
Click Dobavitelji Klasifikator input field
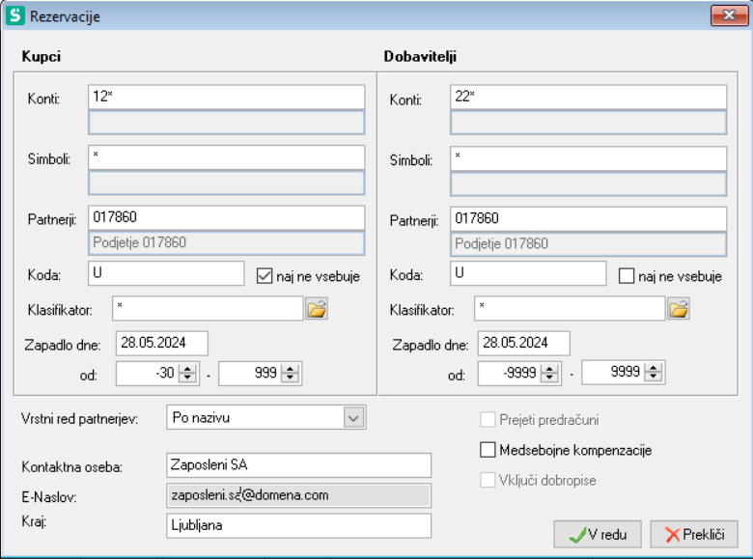pos(570,308)
